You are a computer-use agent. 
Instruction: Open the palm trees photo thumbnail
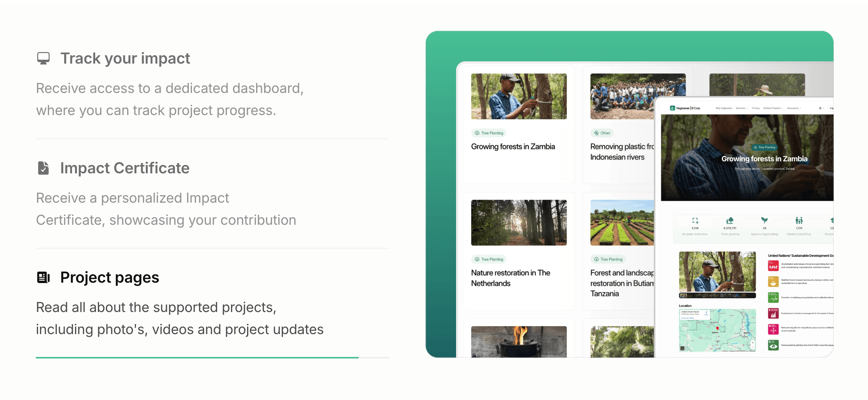[622, 342]
